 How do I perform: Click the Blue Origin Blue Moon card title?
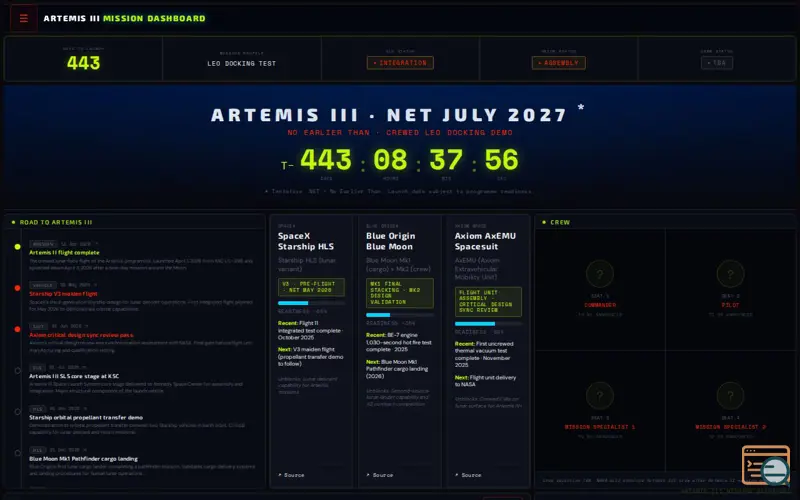click(x=390, y=241)
